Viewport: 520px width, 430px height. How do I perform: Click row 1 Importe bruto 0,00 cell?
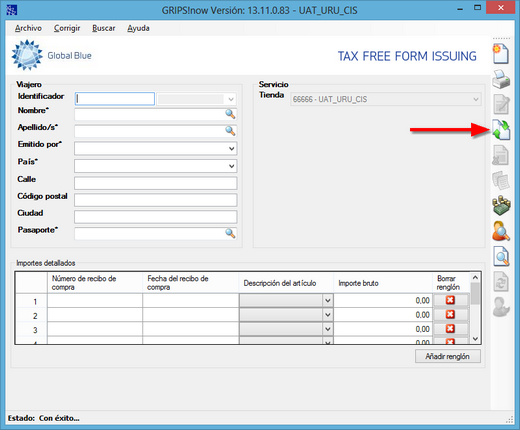tap(383, 301)
